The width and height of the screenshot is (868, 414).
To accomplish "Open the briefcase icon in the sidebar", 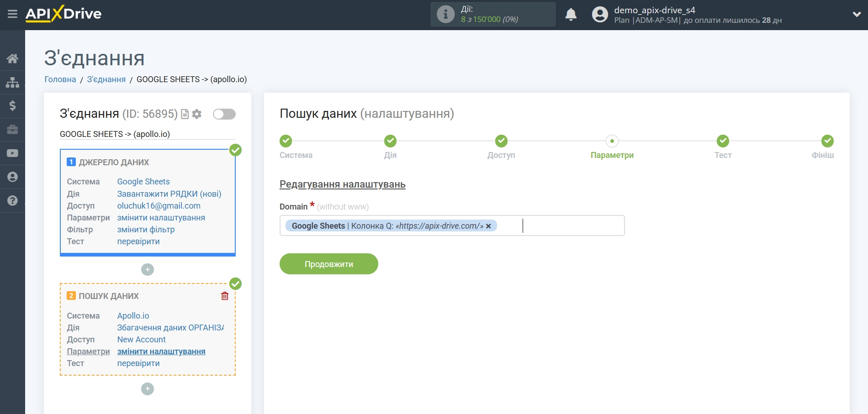I will (x=12, y=130).
